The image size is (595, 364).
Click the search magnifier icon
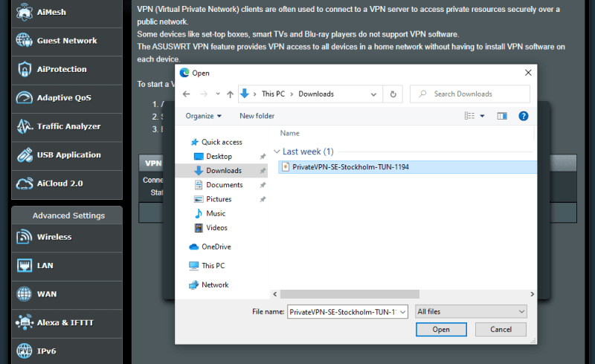click(422, 94)
